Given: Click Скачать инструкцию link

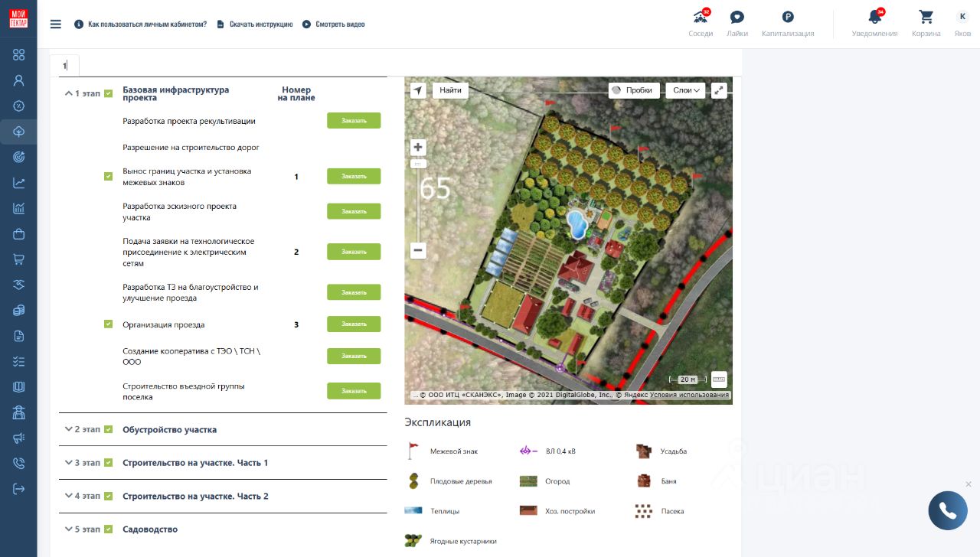Looking at the screenshot, I should [255, 24].
